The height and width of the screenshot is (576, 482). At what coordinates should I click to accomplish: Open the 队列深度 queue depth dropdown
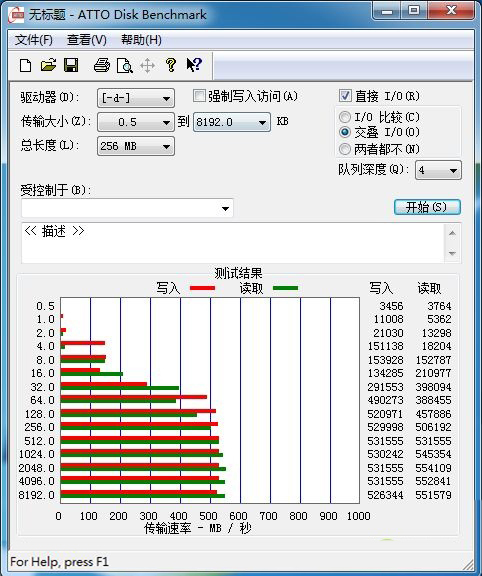point(438,170)
